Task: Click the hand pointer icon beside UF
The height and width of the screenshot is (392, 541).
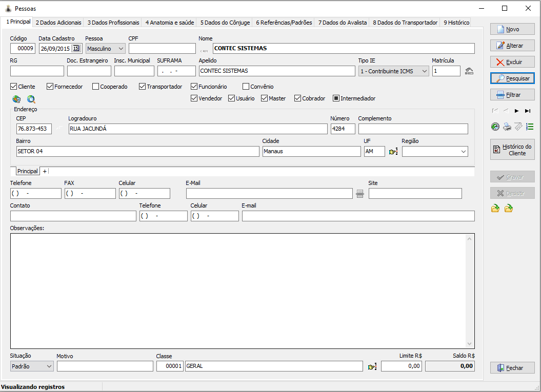Action: pos(393,151)
